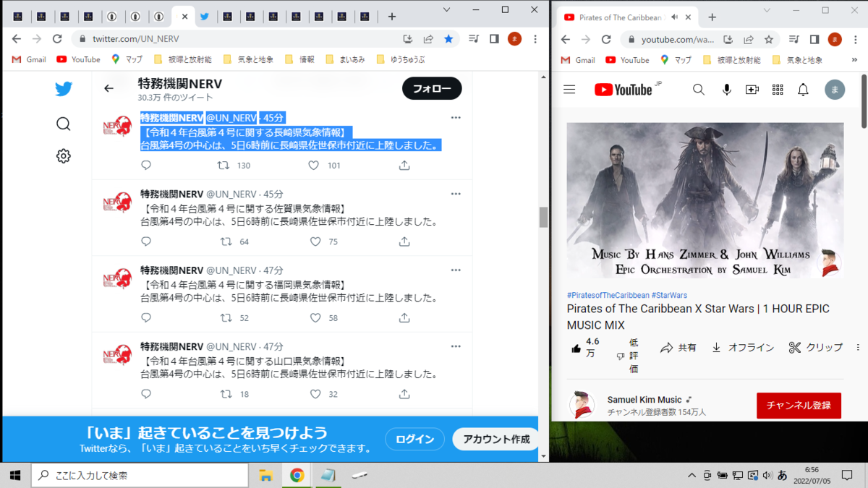Show hidden system tray icons chevron
Viewport: 868px width, 488px height.
point(692,475)
